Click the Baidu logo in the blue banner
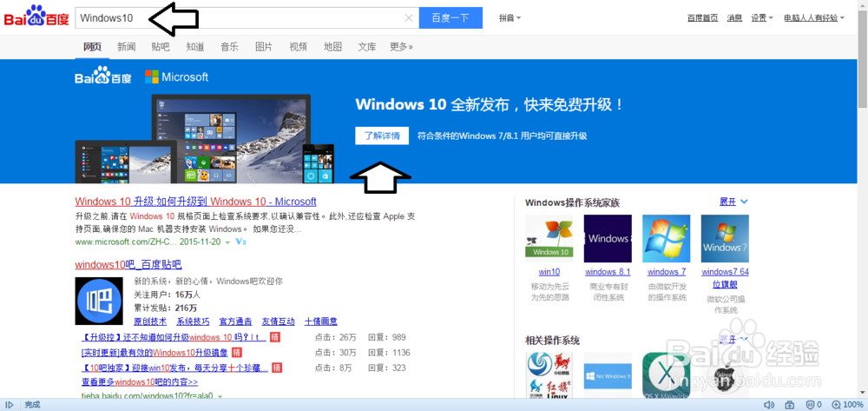The width and height of the screenshot is (868, 411). click(x=103, y=76)
